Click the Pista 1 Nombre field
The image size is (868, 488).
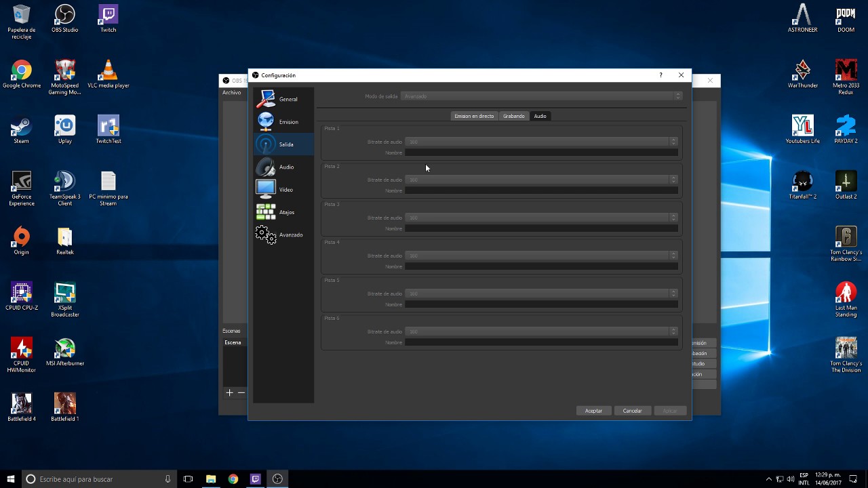pos(541,152)
